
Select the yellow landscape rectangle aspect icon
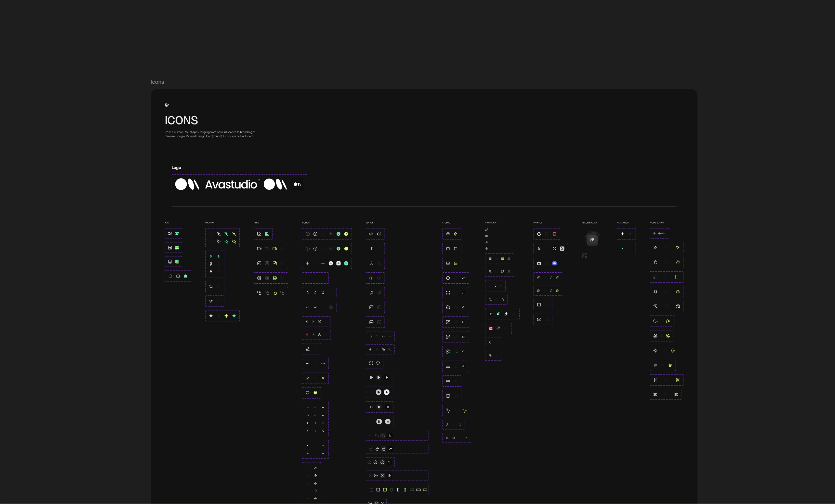[x=425, y=490]
